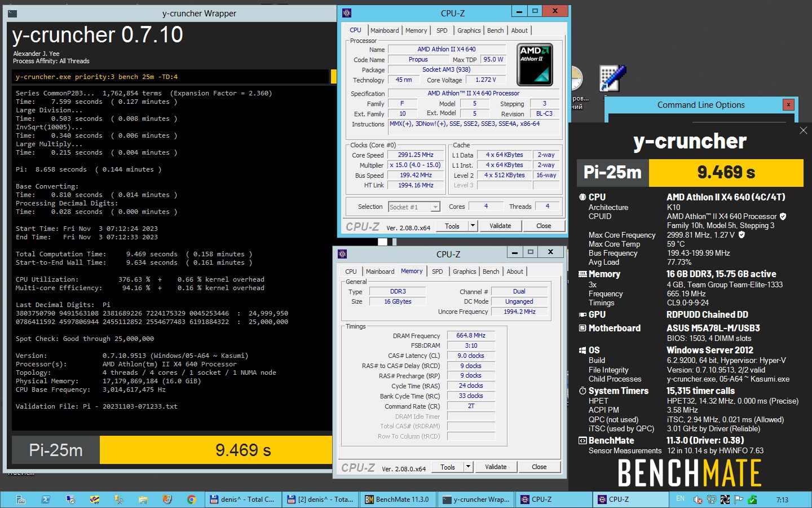Screen dimensions: 812x508
Task: Open File Explorer from the taskbar
Action: tap(143, 500)
